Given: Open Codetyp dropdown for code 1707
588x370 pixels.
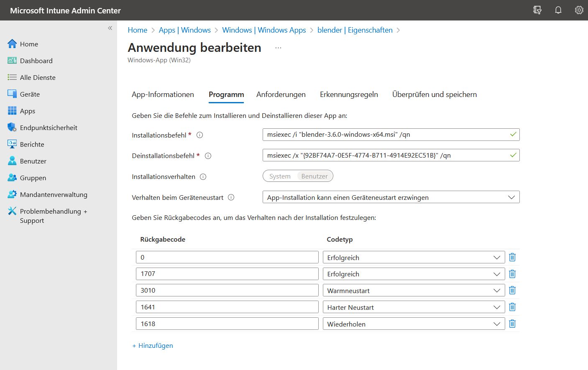Looking at the screenshot, I should coord(414,274).
